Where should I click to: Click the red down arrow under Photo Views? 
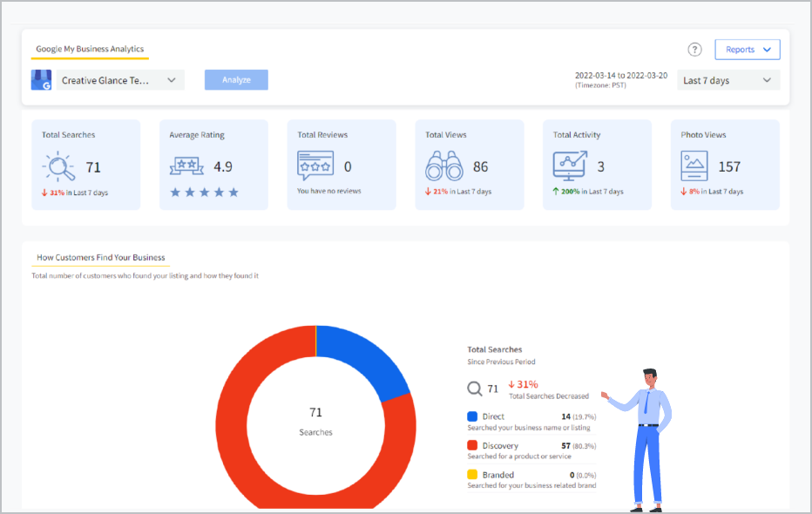684,192
